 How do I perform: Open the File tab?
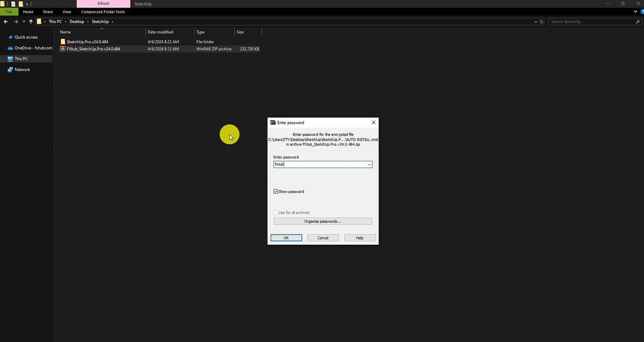tap(9, 11)
